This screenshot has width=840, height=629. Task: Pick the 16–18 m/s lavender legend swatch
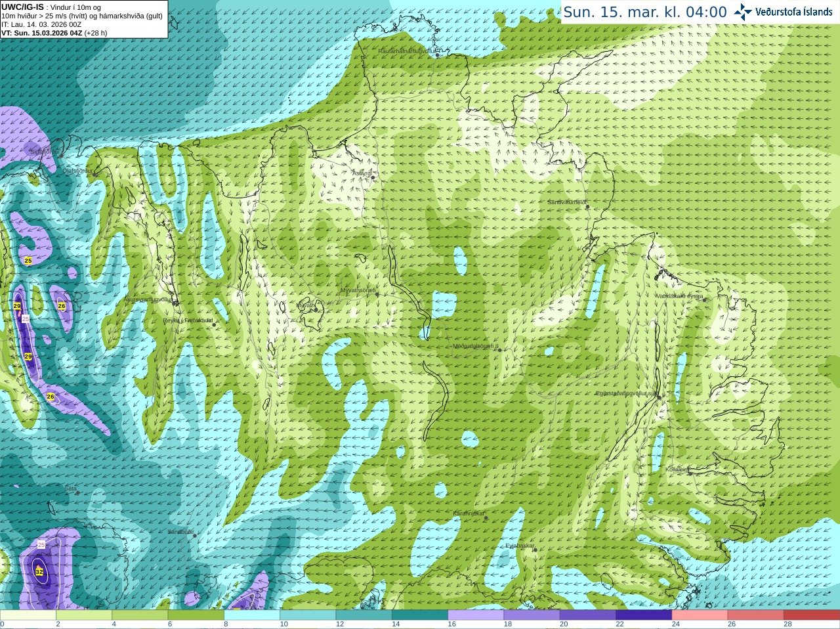coord(476,616)
